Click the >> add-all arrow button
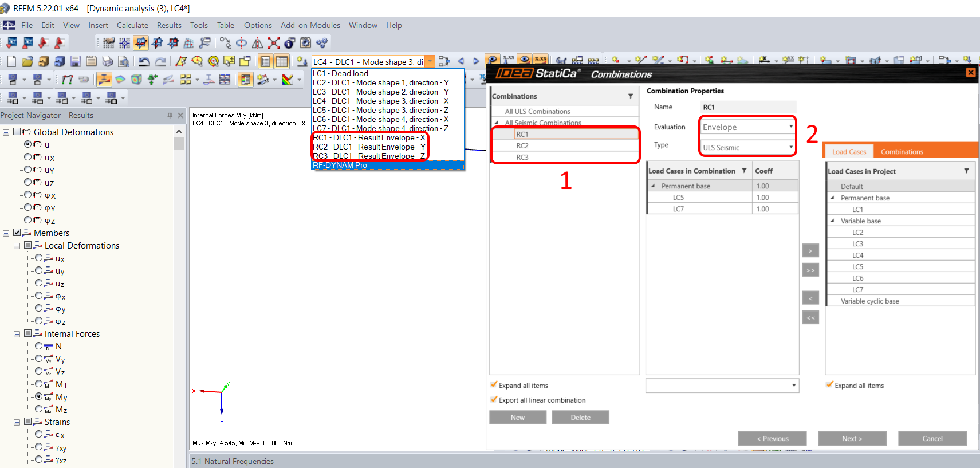The width and height of the screenshot is (980, 468). (810, 270)
